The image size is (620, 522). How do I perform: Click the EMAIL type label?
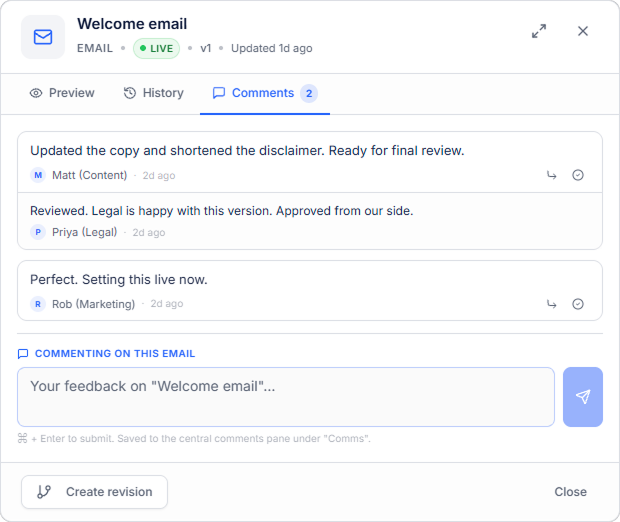[x=95, y=48]
